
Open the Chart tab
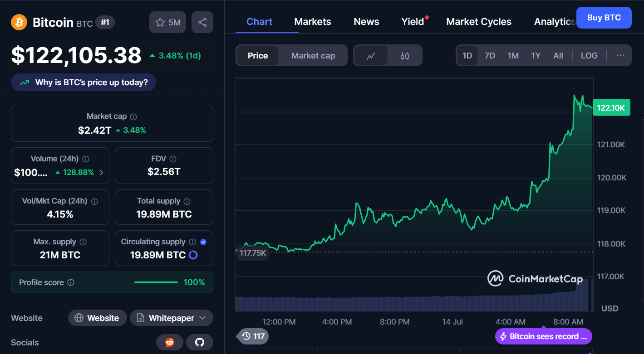(260, 22)
